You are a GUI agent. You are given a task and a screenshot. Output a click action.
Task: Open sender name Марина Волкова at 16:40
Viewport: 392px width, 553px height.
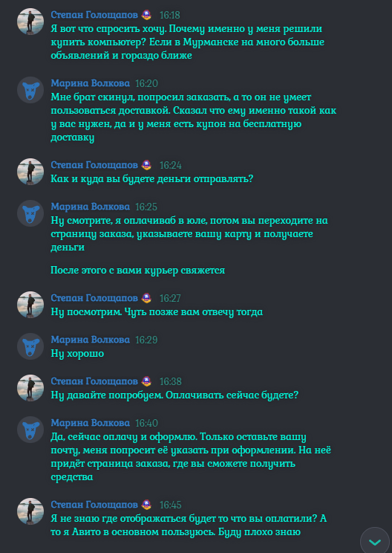pos(90,422)
